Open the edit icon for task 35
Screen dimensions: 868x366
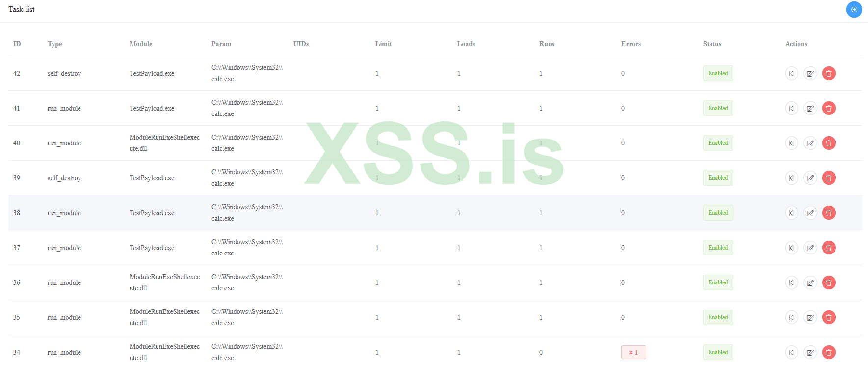pyautogui.click(x=810, y=317)
